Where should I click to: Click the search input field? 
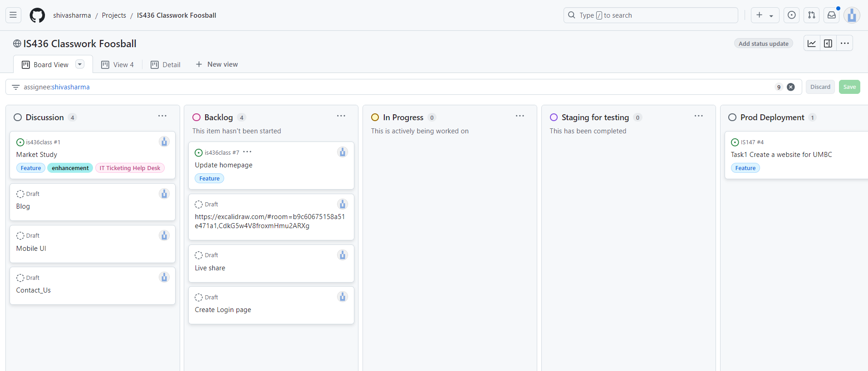(651, 15)
